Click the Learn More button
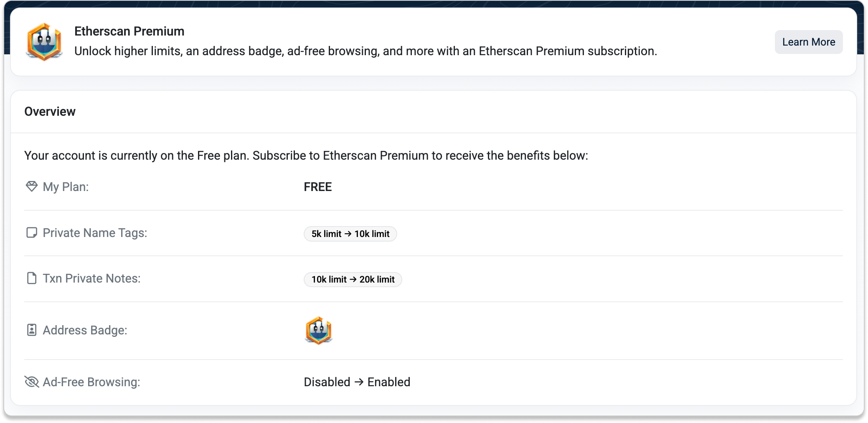Image resolution: width=868 pixels, height=423 pixels. [x=808, y=42]
